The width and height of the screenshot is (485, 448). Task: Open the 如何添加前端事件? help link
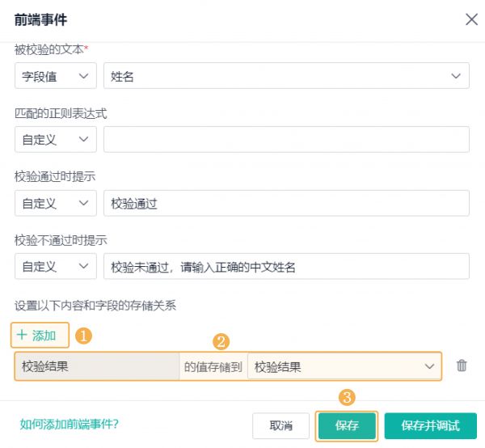point(69,424)
